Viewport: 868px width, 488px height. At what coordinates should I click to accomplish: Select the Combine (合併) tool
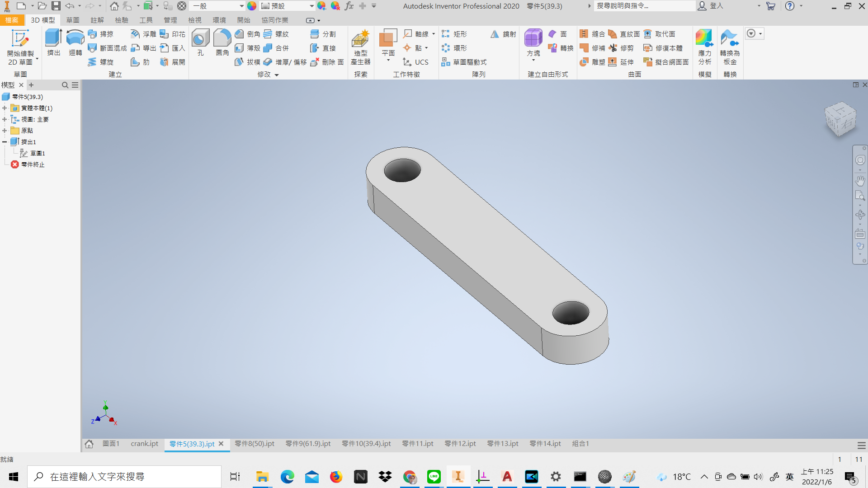click(276, 48)
